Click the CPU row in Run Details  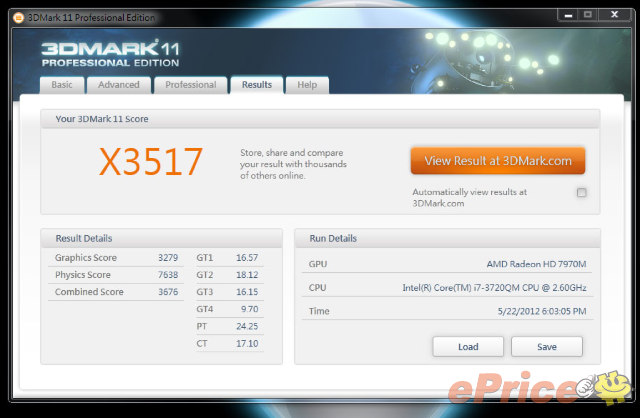447,288
